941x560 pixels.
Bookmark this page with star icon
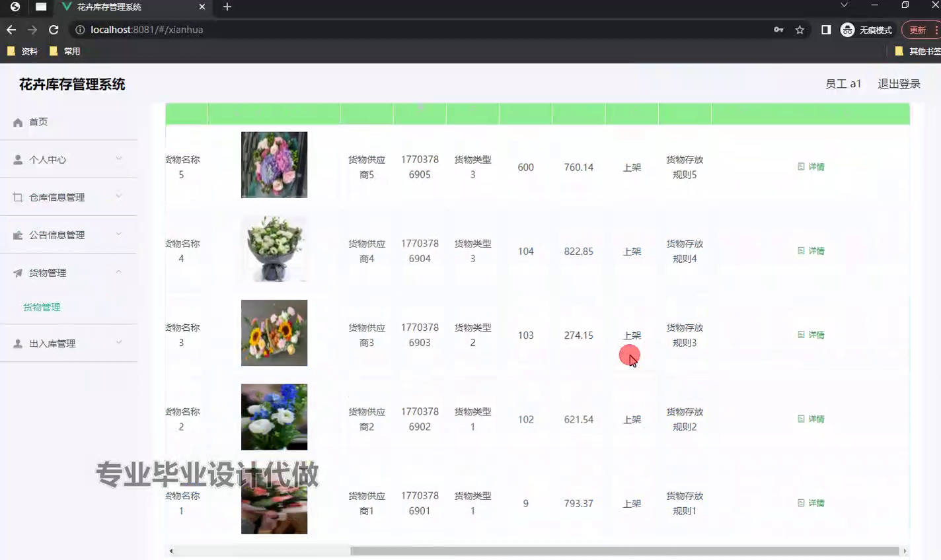point(800,30)
